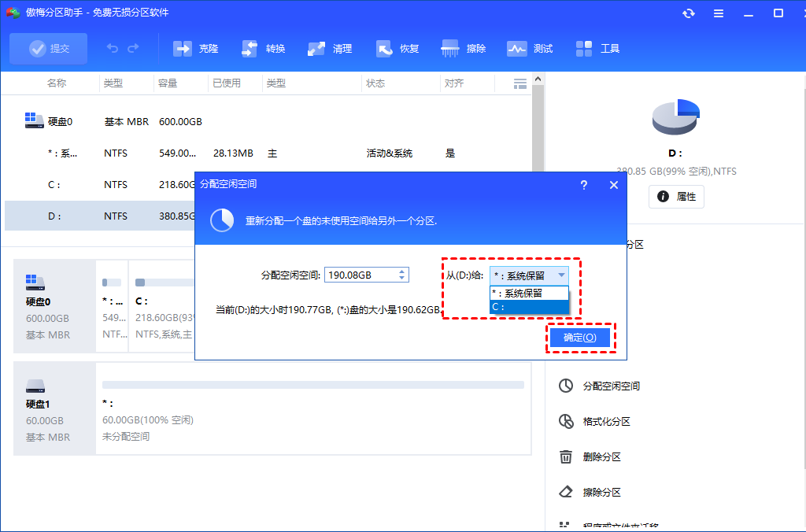Open the 清理 (Clean) tool
The image size is (806, 532).
[x=330, y=48]
